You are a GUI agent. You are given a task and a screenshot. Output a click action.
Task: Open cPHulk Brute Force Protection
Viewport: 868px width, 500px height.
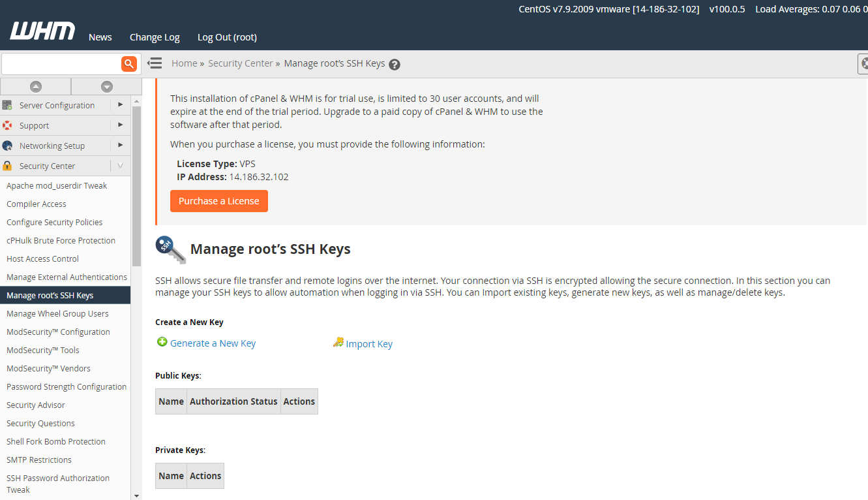(x=61, y=240)
